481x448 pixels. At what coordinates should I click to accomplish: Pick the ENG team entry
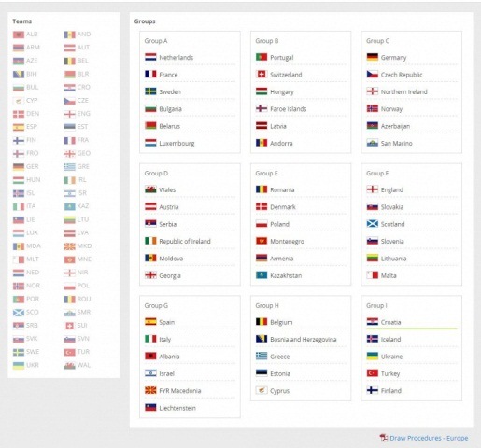[x=77, y=114]
